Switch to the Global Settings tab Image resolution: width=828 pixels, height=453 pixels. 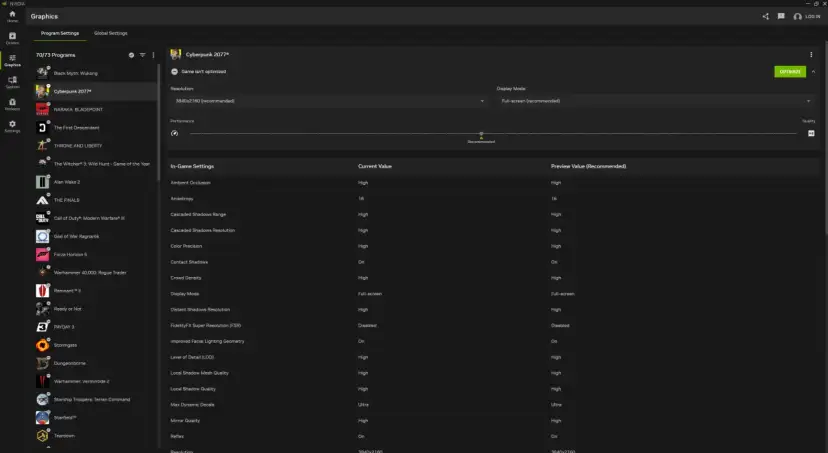pos(110,33)
